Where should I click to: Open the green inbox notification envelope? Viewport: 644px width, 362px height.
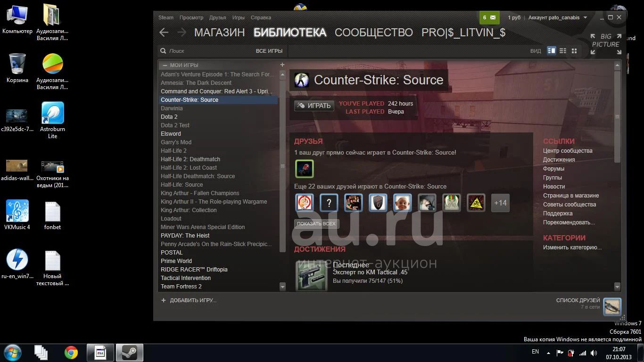tap(489, 17)
